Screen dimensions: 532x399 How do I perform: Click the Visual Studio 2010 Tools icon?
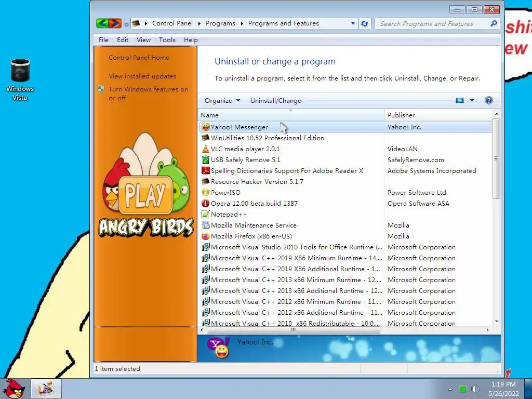coord(205,247)
